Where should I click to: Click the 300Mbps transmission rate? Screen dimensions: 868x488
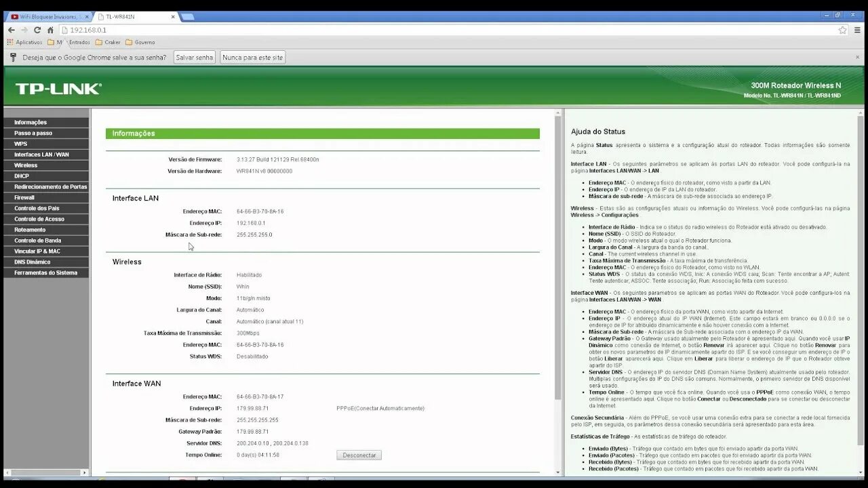point(248,333)
